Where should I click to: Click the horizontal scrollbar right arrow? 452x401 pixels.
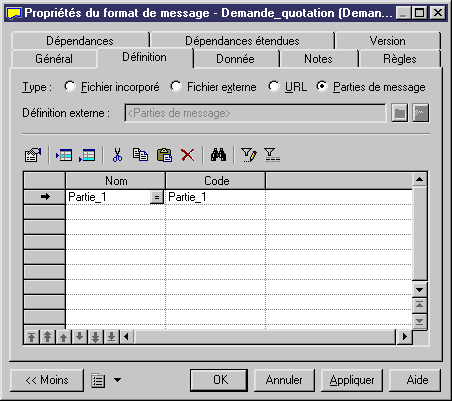click(x=405, y=337)
